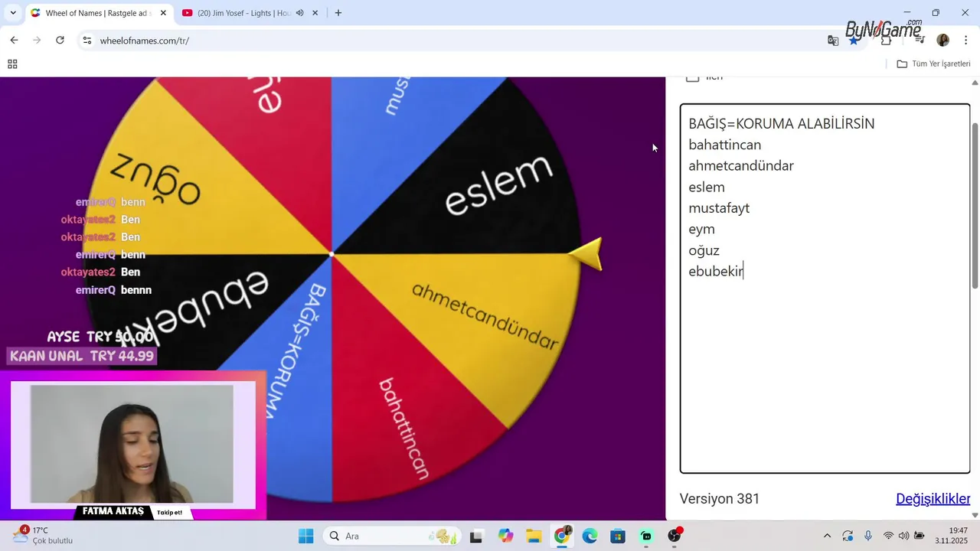This screenshot has width=980, height=551.
Task: Open a new browser tab
Action: [x=338, y=13]
